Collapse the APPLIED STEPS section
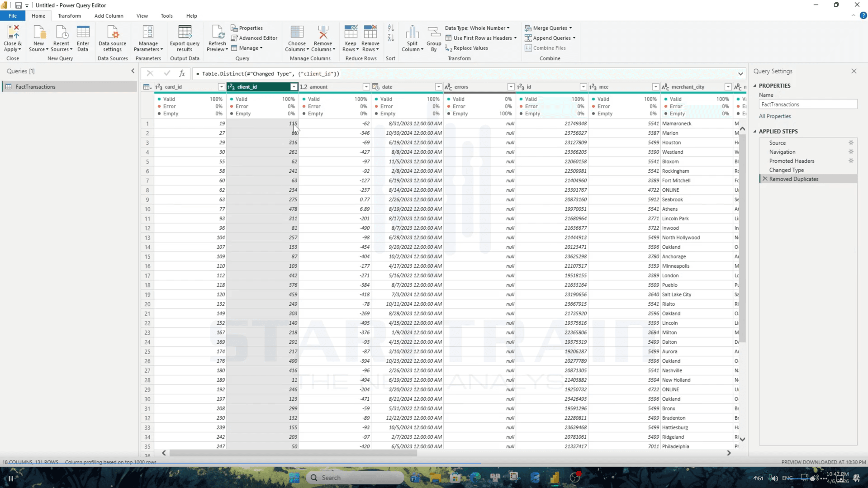 (x=754, y=131)
